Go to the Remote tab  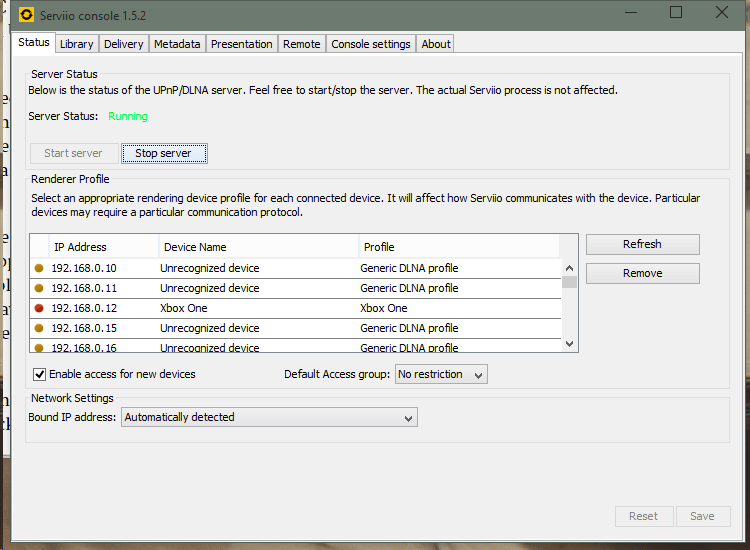point(301,44)
